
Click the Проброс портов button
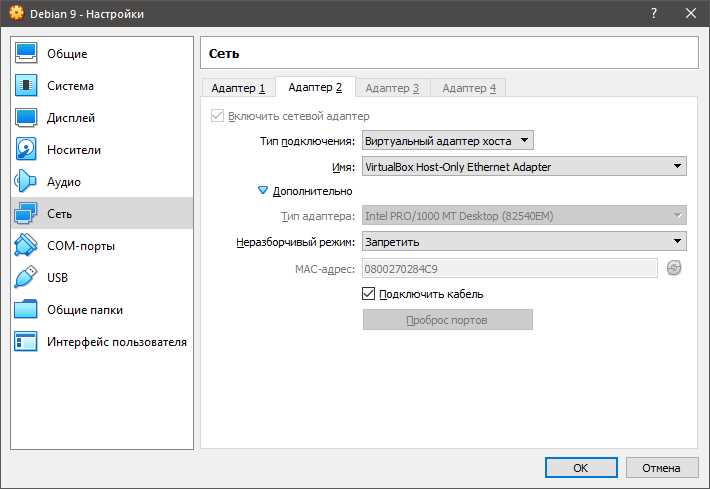[447, 320]
